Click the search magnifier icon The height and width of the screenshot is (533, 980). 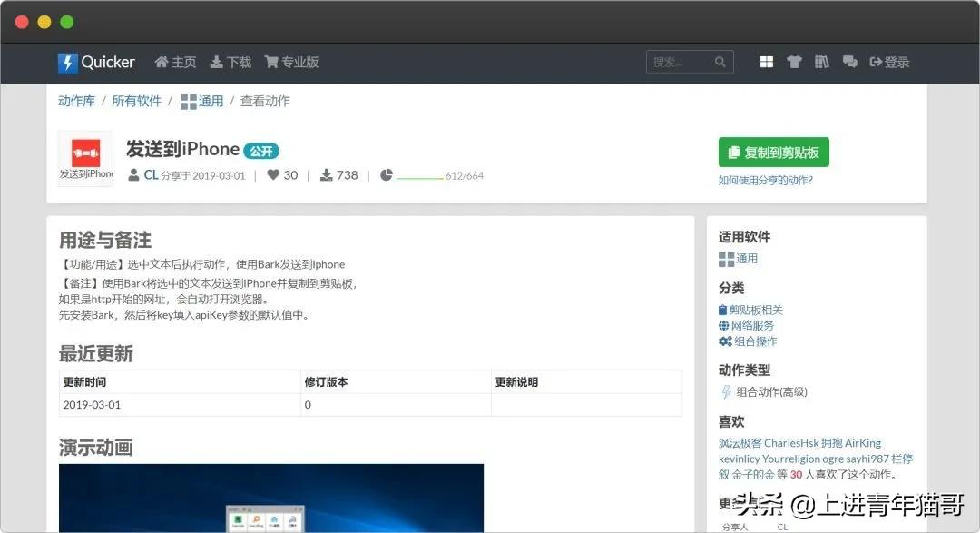(720, 62)
